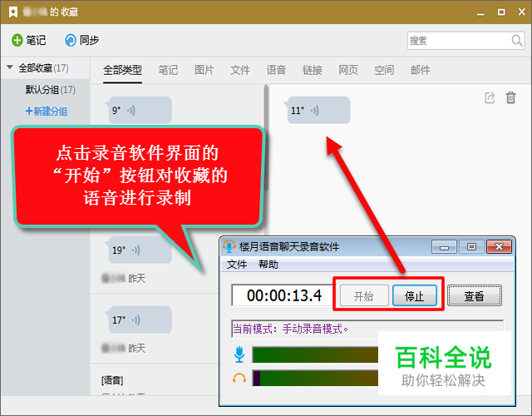
Task: Click the headphone volume level bar
Action: point(315,378)
